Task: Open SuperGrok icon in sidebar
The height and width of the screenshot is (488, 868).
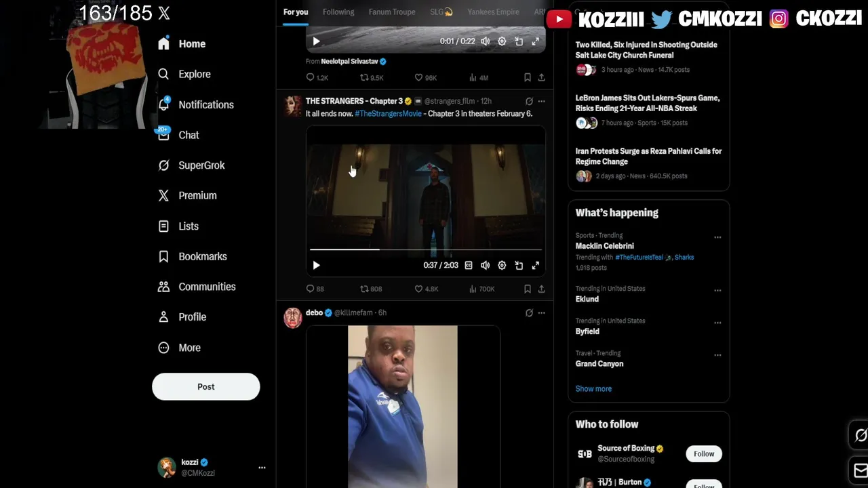Action: [x=163, y=165]
